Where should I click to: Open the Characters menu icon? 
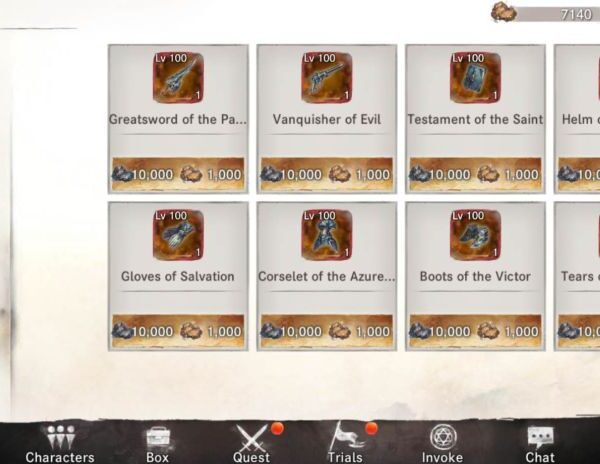60,437
